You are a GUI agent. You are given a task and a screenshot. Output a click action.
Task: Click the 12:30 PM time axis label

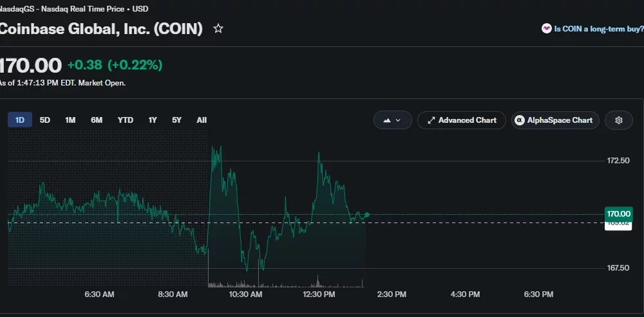319,294
